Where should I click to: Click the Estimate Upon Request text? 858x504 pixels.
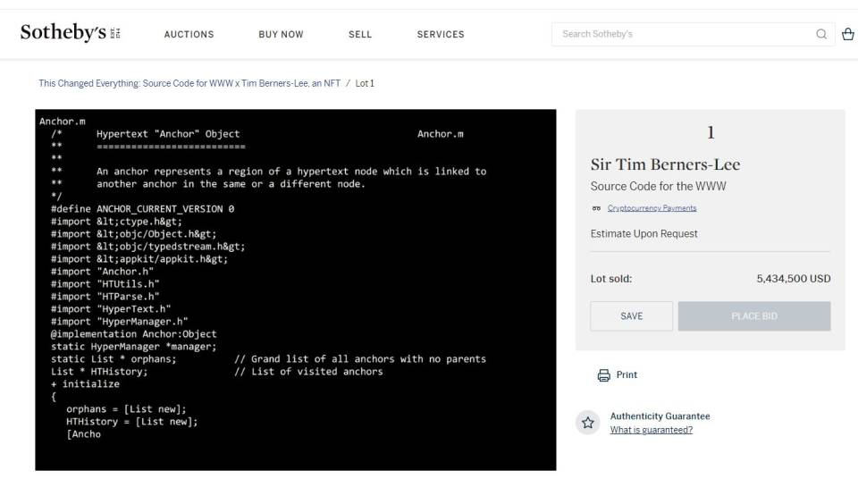click(x=644, y=233)
